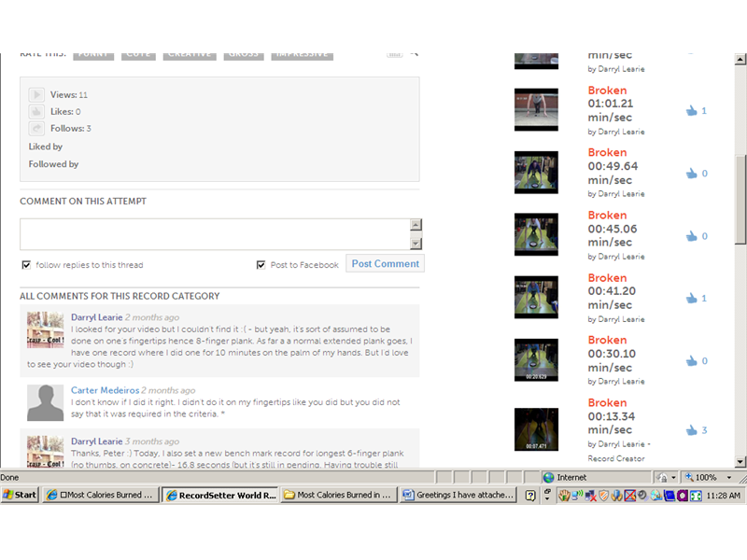This screenshot has height=560, width=747.
Task: Open the Broken 00:45.06 record link
Action: (x=607, y=215)
